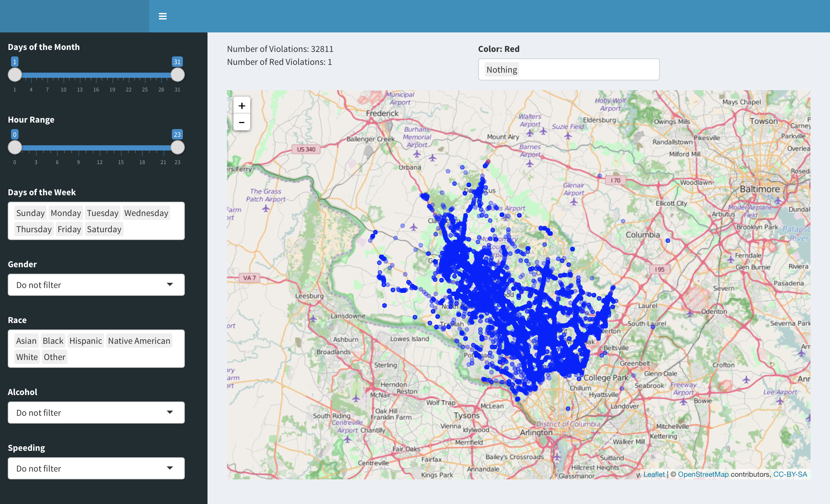The width and height of the screenshot is (830, 504).
Task: Select the Saturday day tag
Action: 104,229
